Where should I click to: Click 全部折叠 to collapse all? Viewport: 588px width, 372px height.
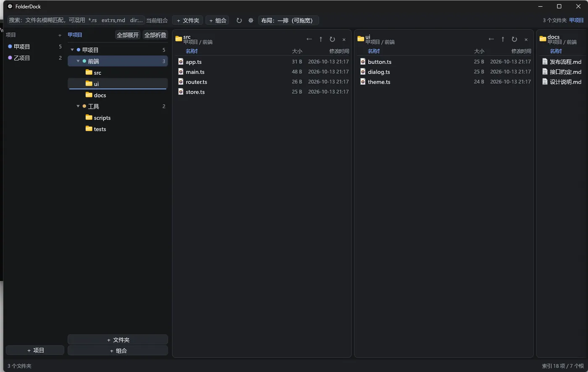(x=155, y=35)
